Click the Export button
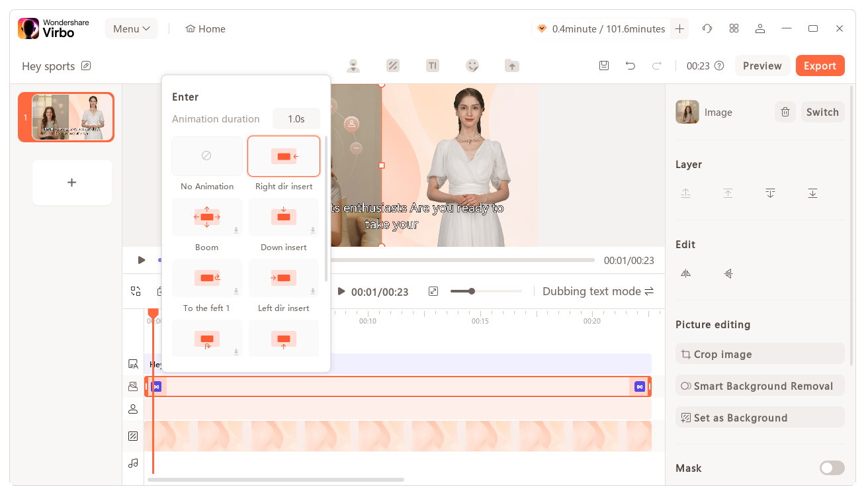Image resolution: width=868 pixels, height=495 pixels. pos(820,66)
